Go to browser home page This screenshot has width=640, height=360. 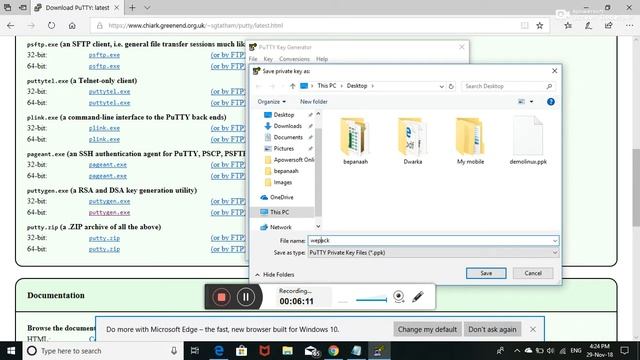click(x=72, y=25)
